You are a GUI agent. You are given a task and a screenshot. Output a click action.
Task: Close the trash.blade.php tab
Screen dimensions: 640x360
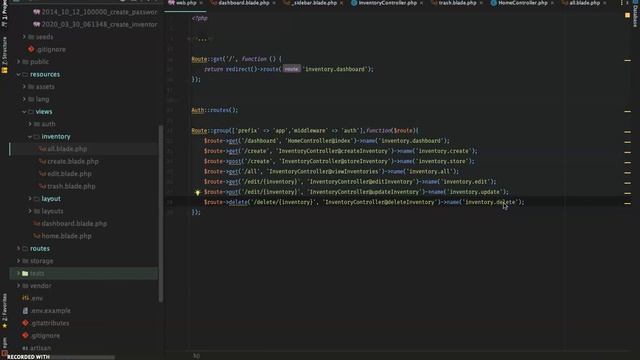coord(481,3)
